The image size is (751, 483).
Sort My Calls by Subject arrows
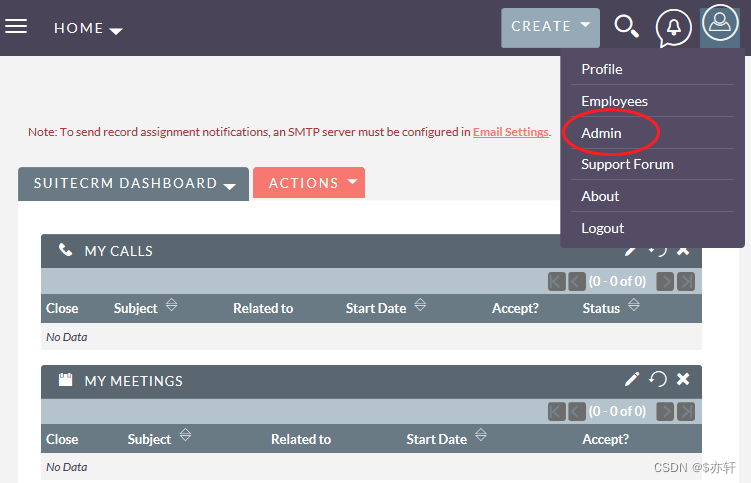[x=171, y=305]
